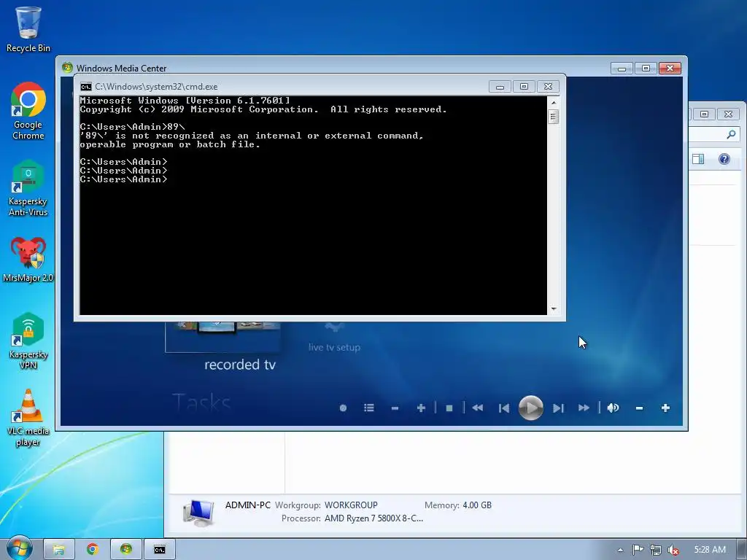Click the cmd scrollbar up arrow
This screenshot has width=747, height=560.
(x=553, y=102)
